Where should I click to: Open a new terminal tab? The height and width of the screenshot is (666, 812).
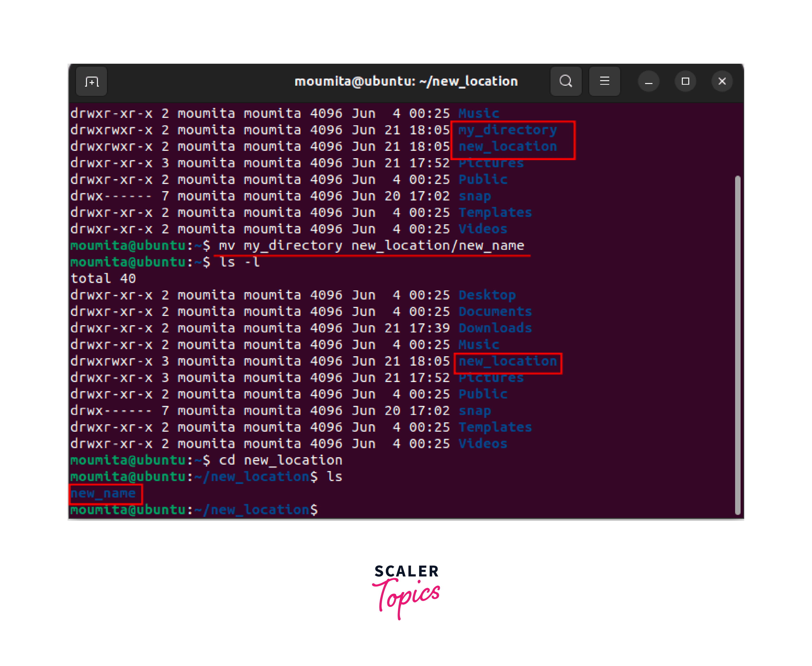[x=91, y=81]
